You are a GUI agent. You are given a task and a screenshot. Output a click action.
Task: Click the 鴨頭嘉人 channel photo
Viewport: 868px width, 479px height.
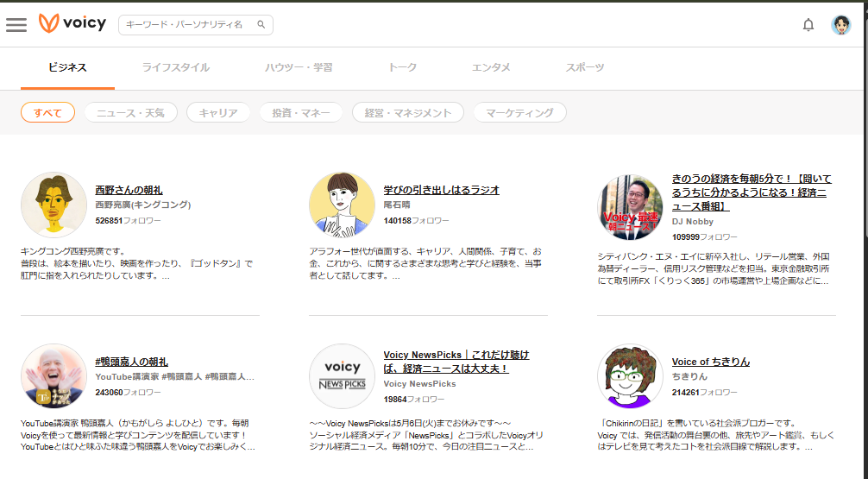pos(53,376)
